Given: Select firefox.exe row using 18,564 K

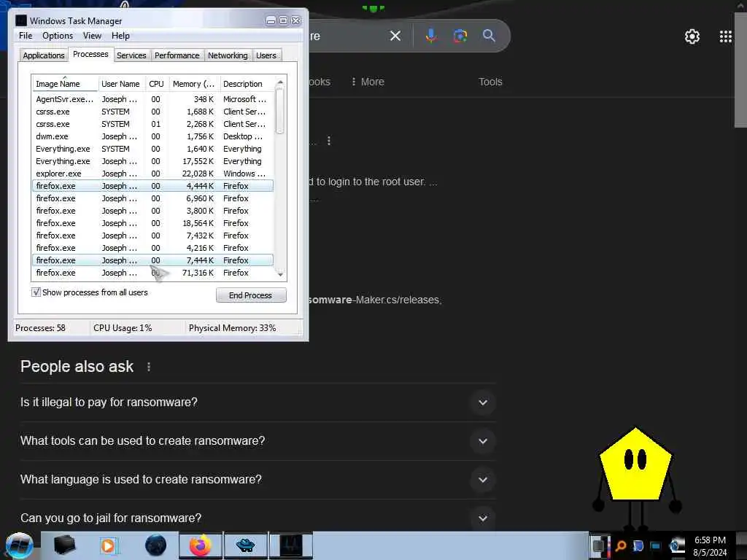Looking at the screenshot, I should (x=153, y=223).
